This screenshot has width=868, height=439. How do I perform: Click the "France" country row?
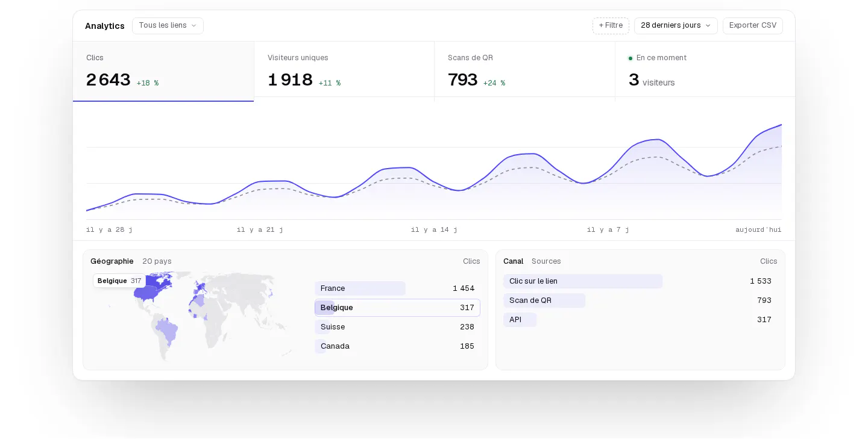[397, 288]
